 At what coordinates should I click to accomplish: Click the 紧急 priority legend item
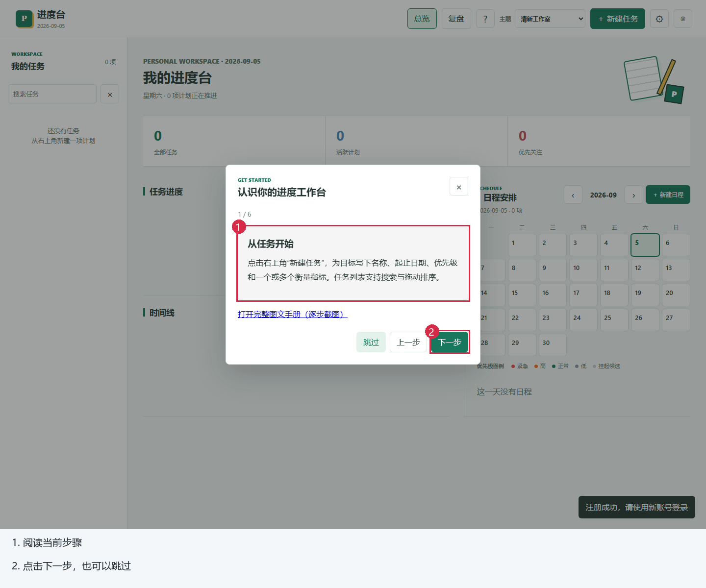pos(520,366)
